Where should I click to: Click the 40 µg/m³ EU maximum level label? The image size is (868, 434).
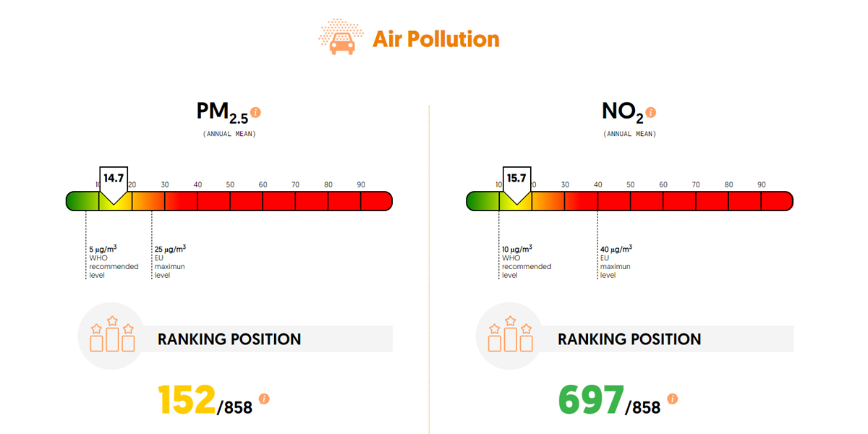coord(616,261)
